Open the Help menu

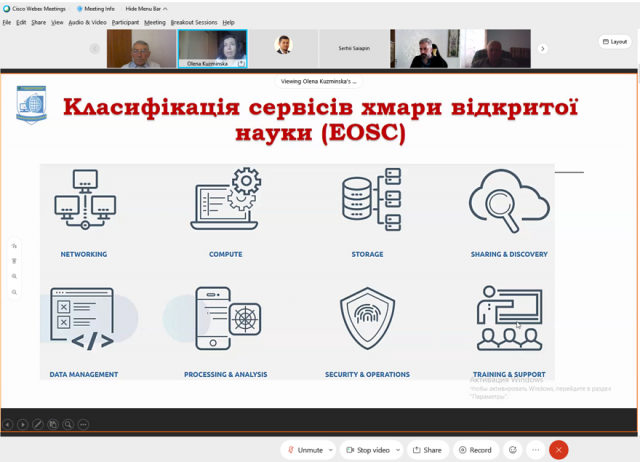228,22
